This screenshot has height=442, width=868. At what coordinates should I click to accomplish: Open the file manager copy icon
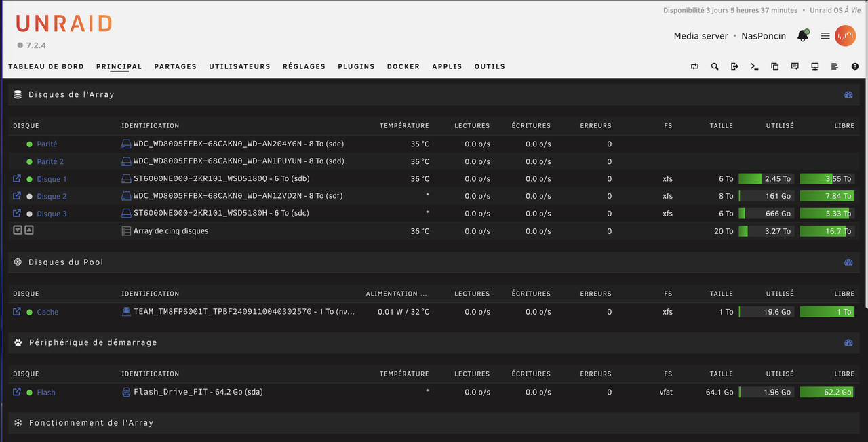click(x=774, y=66)
